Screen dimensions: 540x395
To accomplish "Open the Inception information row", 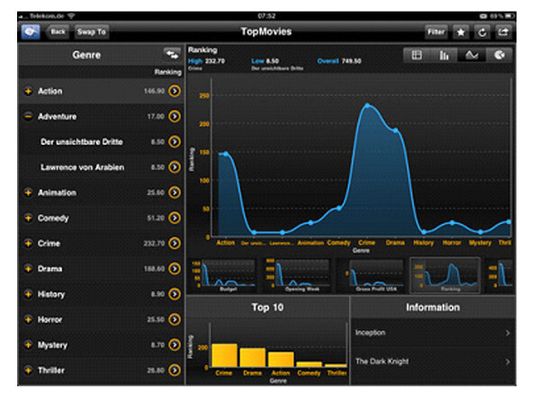I will pos(433,333).
